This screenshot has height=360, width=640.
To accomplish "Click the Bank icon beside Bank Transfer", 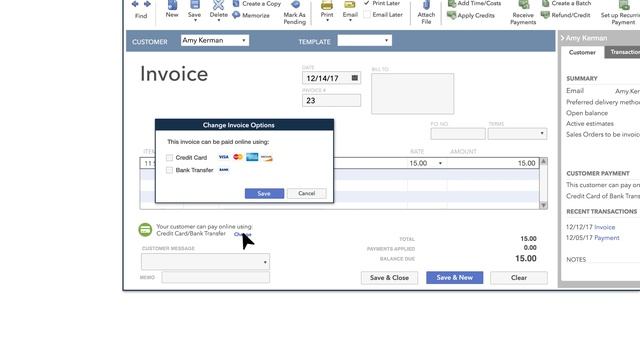I will [224, 170].
